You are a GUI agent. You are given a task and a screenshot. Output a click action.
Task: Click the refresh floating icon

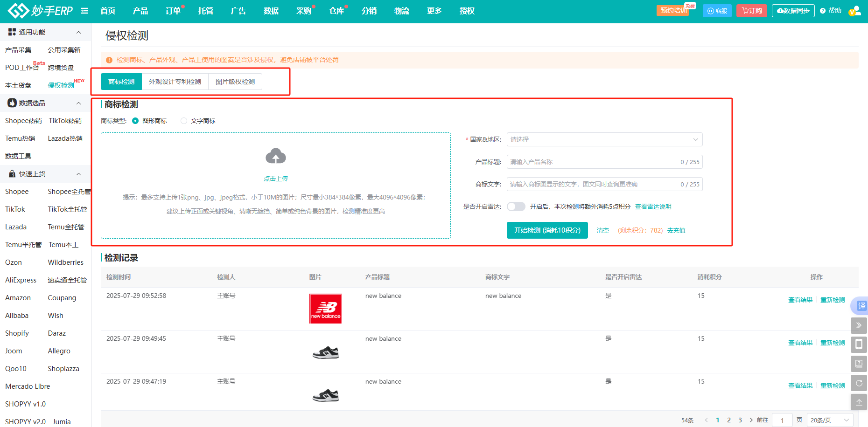pyautogui.click(x=859, y=383)
